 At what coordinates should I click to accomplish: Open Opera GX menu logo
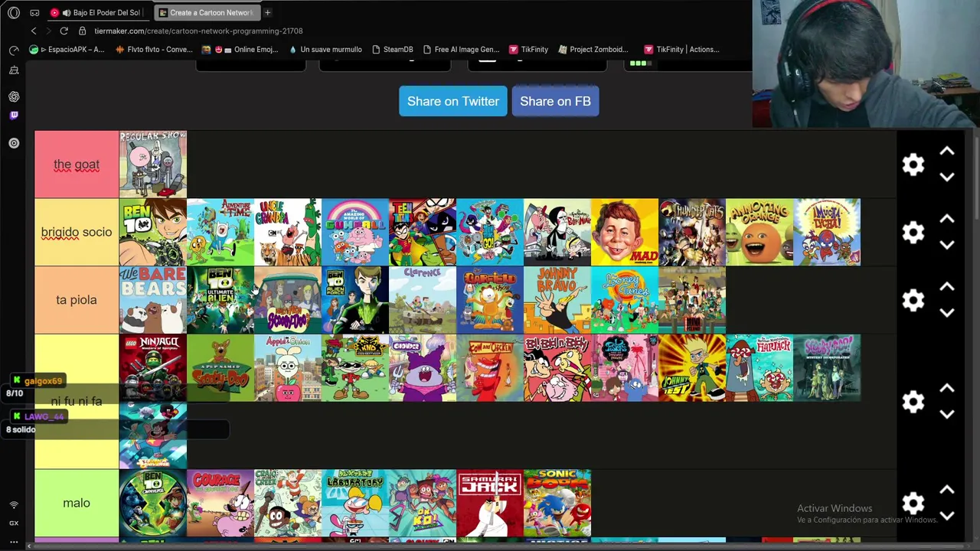14,12
